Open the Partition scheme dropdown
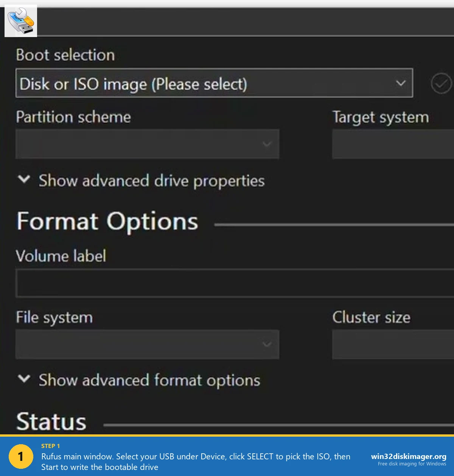454x476 pixels. [x=147, y=144]
